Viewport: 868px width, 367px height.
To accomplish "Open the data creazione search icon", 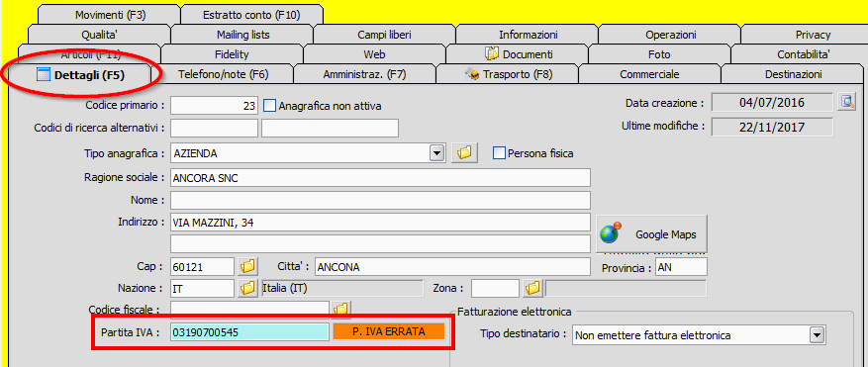I will (x=846, y=103).
